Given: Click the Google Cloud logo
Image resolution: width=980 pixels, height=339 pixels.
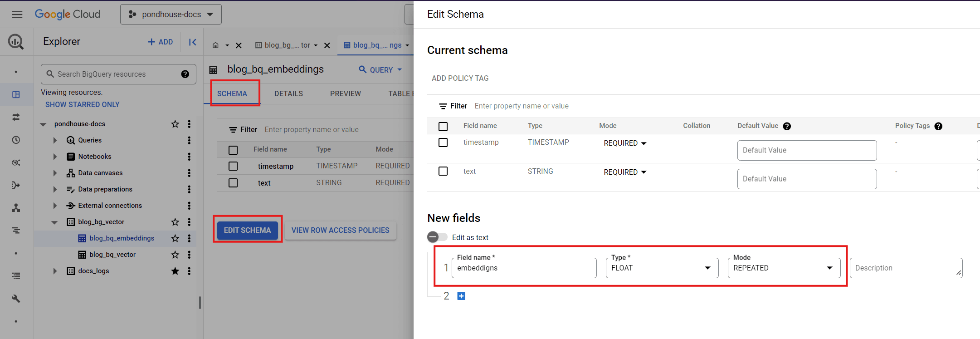Looking at the screenshot, I should [68, 15].
